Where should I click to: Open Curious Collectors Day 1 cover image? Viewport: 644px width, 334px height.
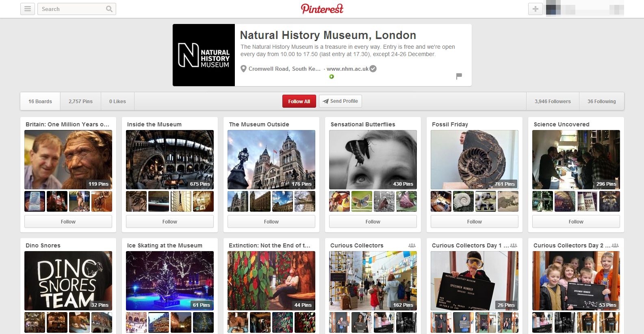(x=475, y=281)
